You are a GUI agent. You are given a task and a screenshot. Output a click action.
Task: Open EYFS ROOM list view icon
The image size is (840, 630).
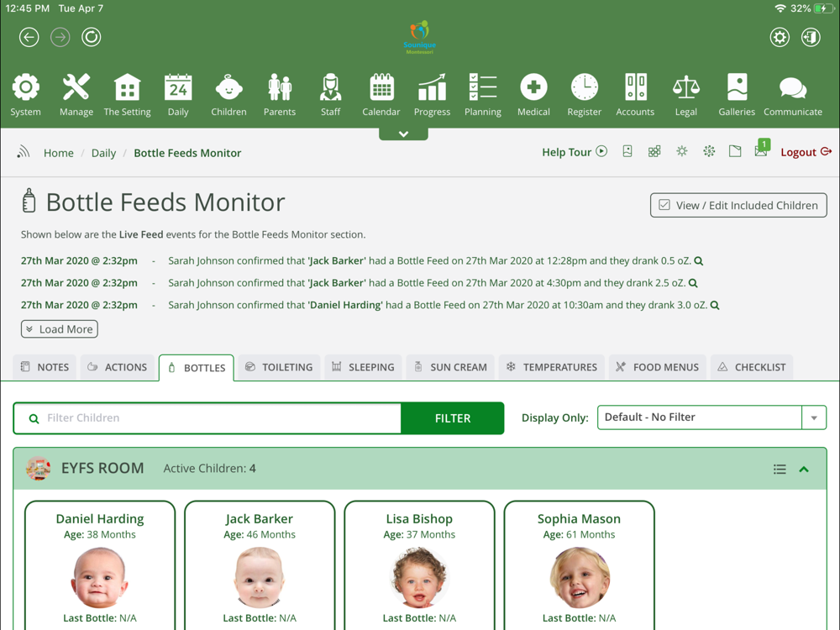pyautogui.click(x=780, y=470)
